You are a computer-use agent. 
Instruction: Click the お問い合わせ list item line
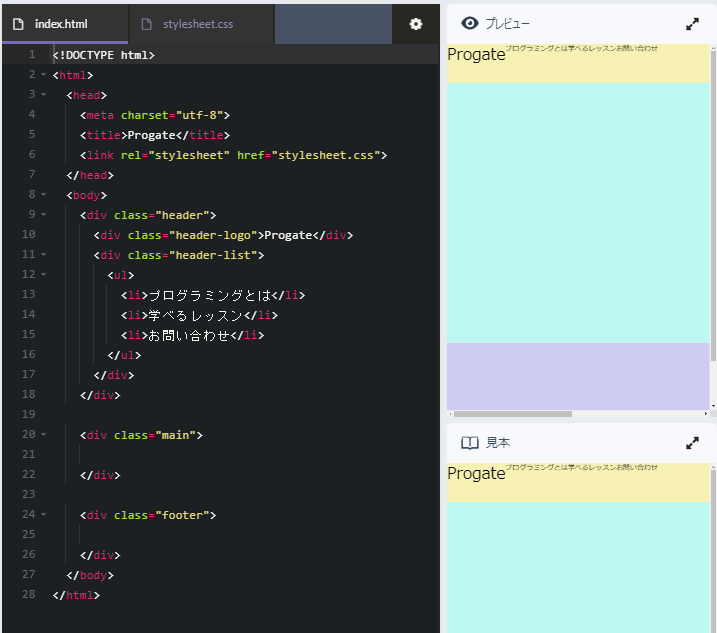pyautogui.click(x=192, y=336)
